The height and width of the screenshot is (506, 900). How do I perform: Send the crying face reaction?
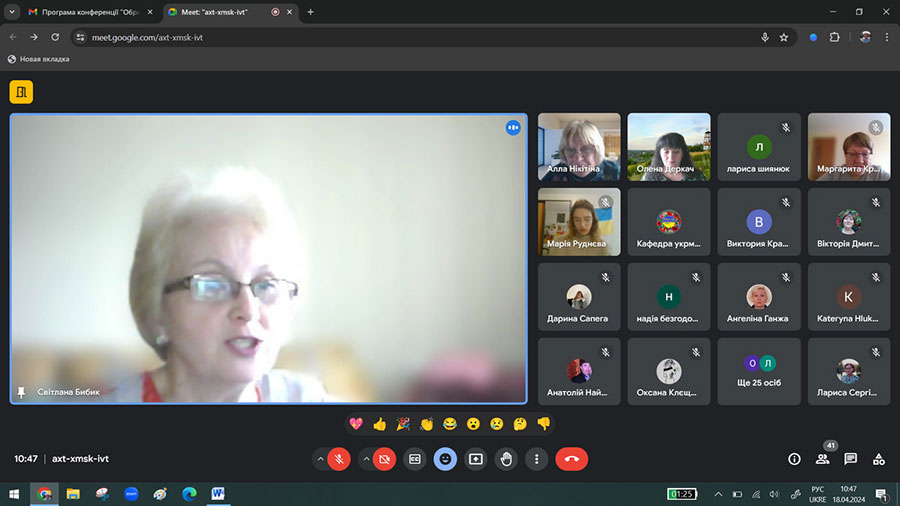click(x=496, y=424)
